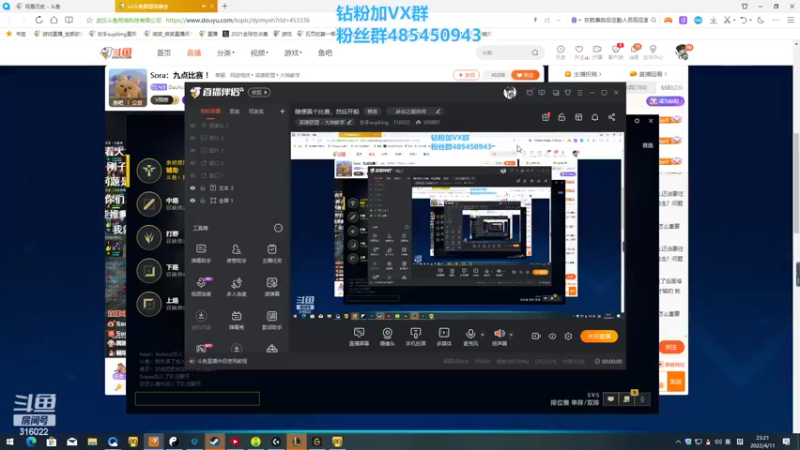
Task: Toggle visibility of 摄像头 2 source
Action: point(193,125)
